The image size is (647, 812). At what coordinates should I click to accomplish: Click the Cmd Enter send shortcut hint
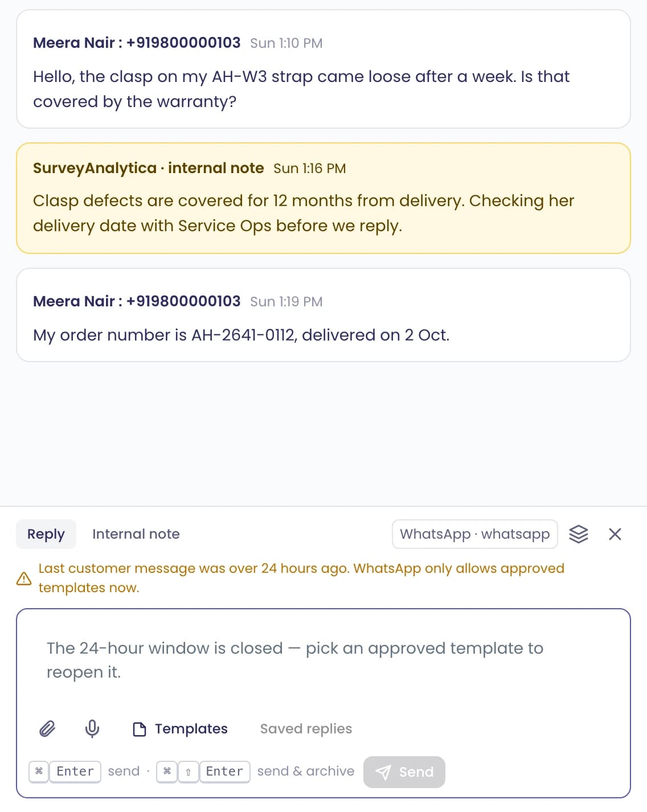pyautogui.click(x=84, y=772)
